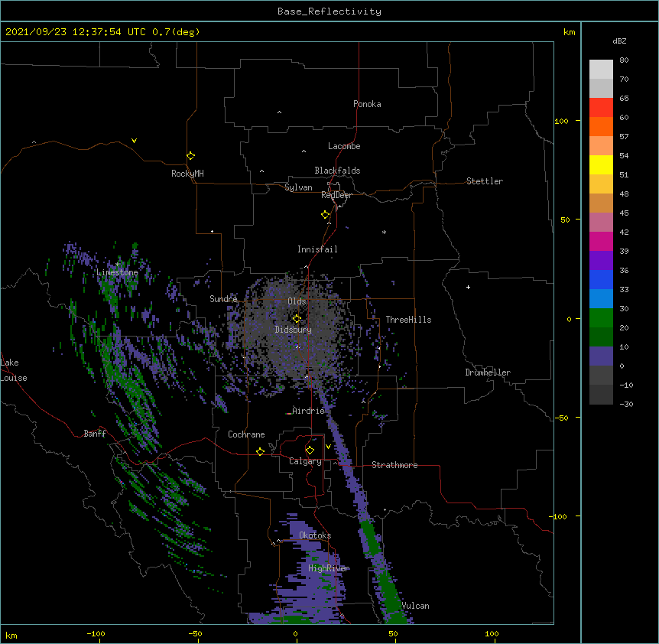The height and width of the screenshot is (644, 659).
Task: Click the Vulcan town label
Action: coord(415,606)
